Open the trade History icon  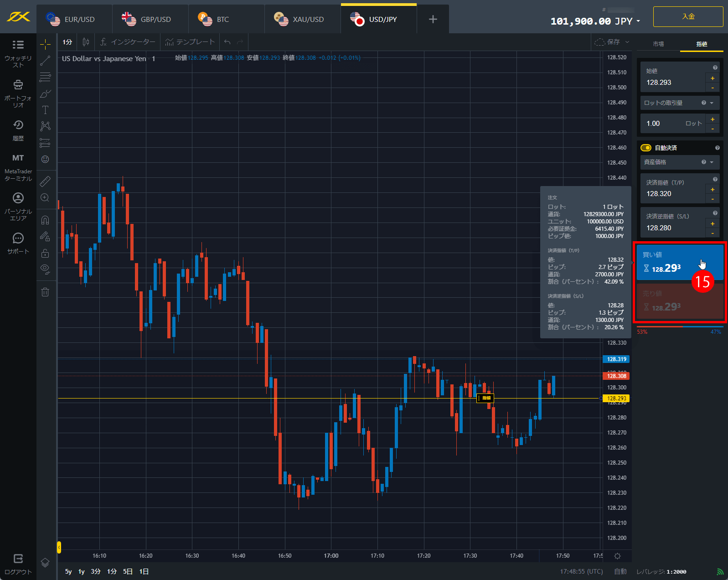point(18,125)
